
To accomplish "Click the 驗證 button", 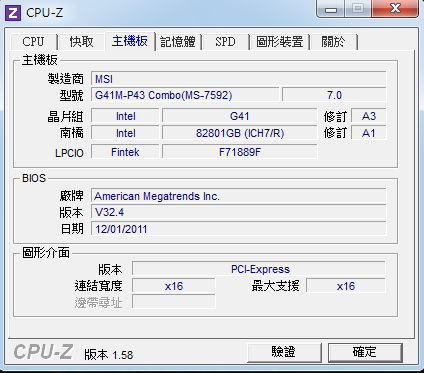I will [x=284, y=352].
